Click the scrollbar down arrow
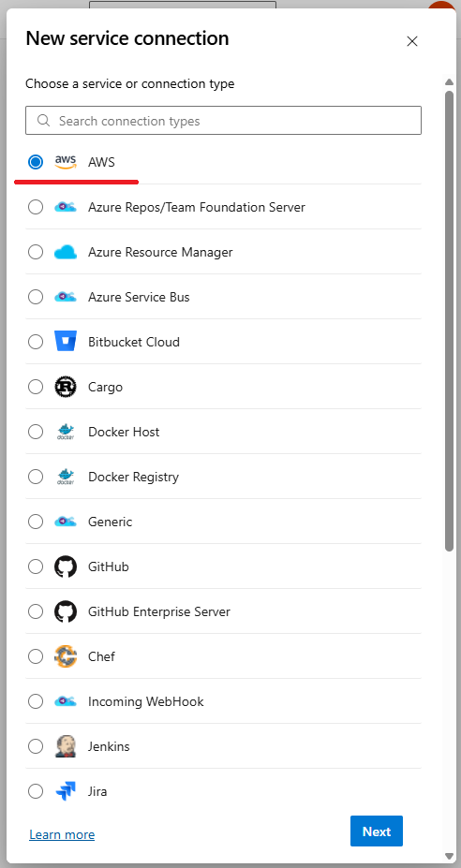The width and height of the screenshot is (461, 868). pos(450,857)
